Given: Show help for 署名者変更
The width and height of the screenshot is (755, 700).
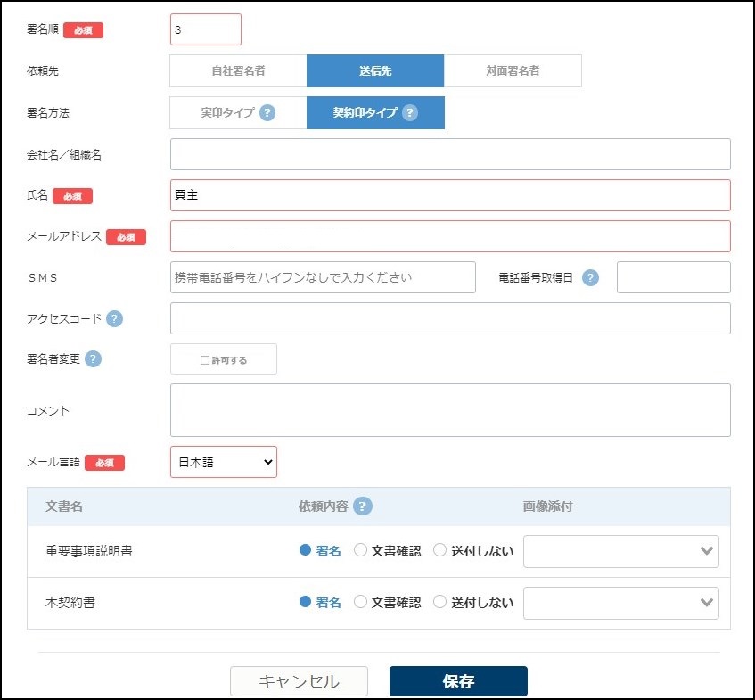Looking at the screenshot, I should (94, 358).
